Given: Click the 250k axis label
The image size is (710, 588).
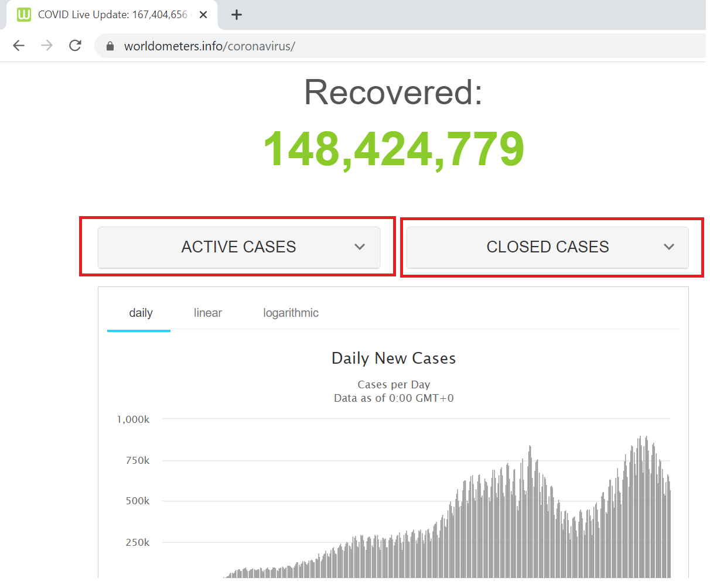Looking at the screenshot, I should [138, 542].
